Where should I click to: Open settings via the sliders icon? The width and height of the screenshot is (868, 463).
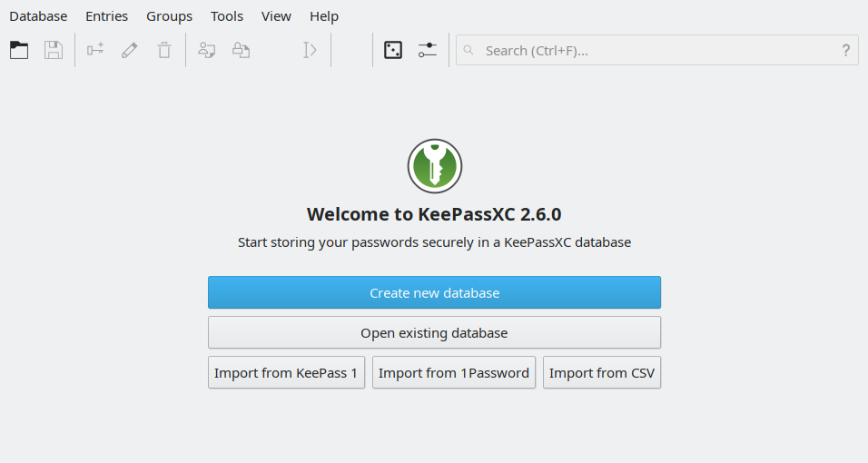click(x=428, y=50)
